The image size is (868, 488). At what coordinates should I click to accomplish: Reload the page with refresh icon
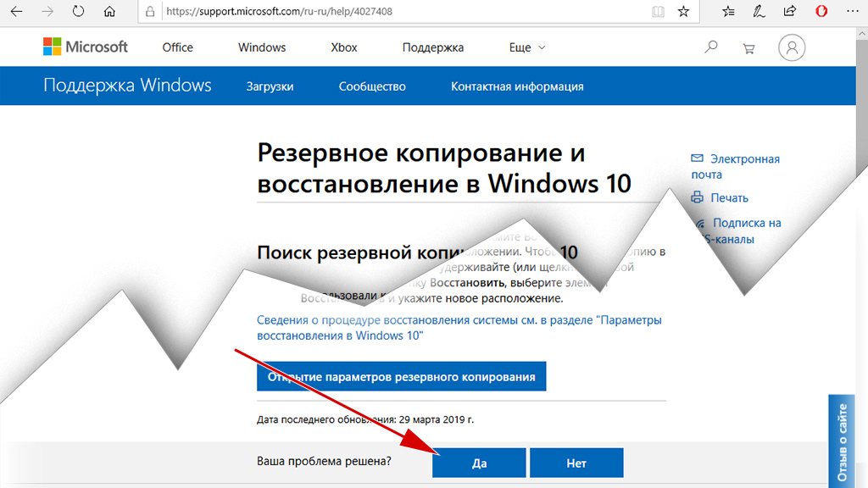coord(78,11)
